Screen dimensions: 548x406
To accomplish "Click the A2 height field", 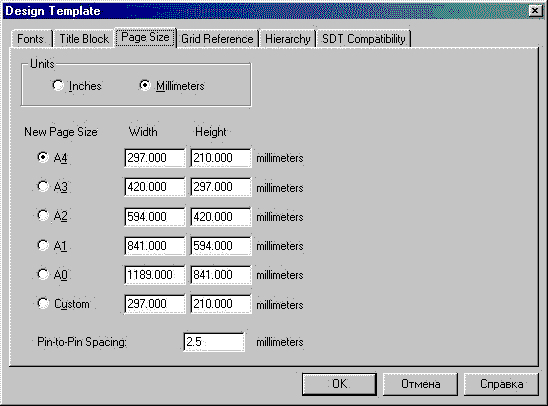I will (x=221, y=217).
